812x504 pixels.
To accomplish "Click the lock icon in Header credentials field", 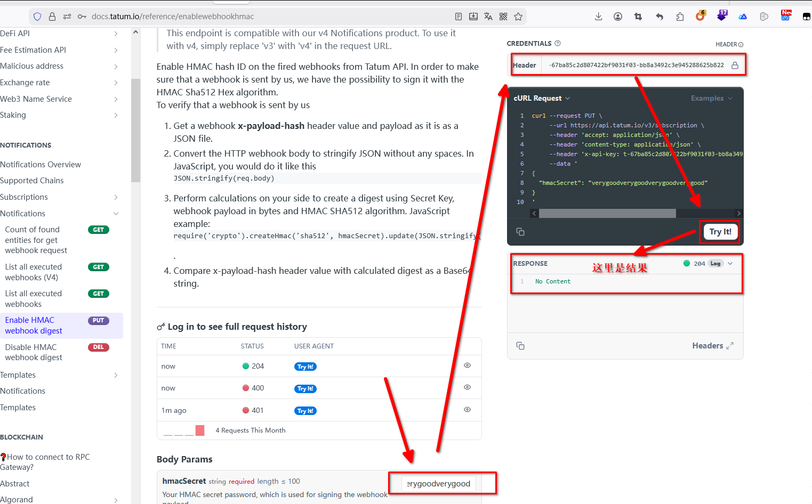I will (735, 66).
